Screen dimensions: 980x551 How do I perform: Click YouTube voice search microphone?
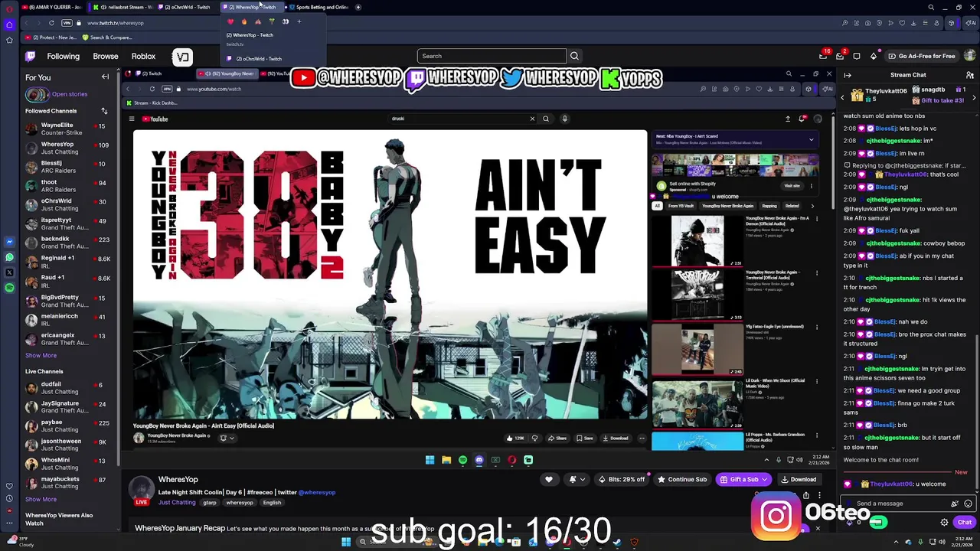(x=564, y=119)
